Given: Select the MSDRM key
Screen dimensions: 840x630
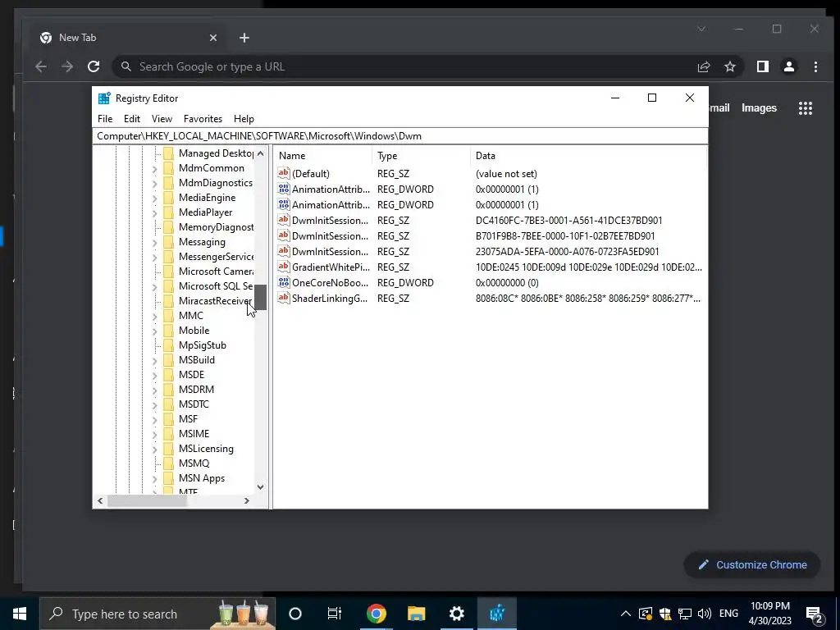Looking at the screenshot, I should pos(196,390).
